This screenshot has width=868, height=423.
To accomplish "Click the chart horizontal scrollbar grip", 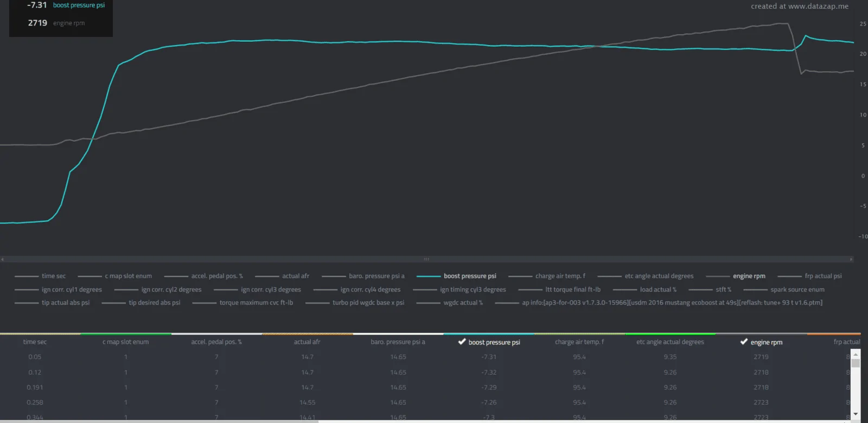I will (x=426, y=259).
